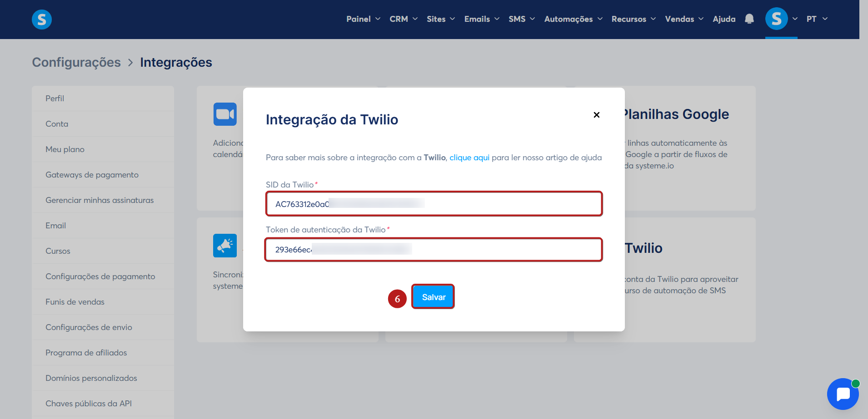The width and height of the screenshot is (868, 419).
Task: Expand the Sites menu
Action: (441, 19)
